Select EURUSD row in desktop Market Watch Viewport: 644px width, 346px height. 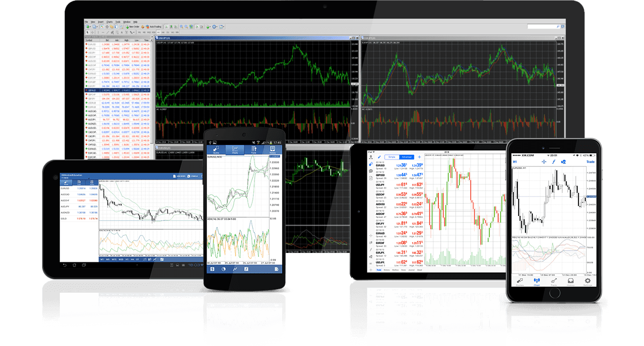coord(117,44)
